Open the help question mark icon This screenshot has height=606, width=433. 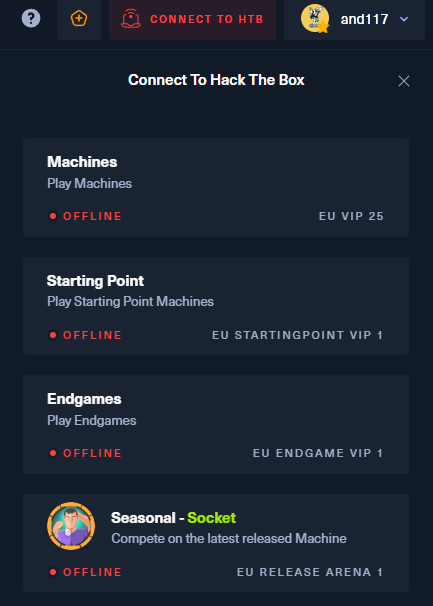[31, 18]
